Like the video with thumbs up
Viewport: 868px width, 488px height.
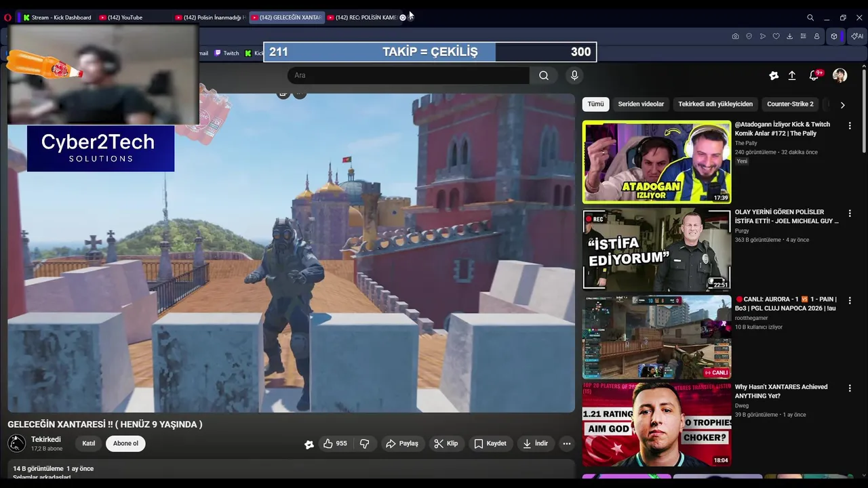pyautogui.click(x=335, y=443)
